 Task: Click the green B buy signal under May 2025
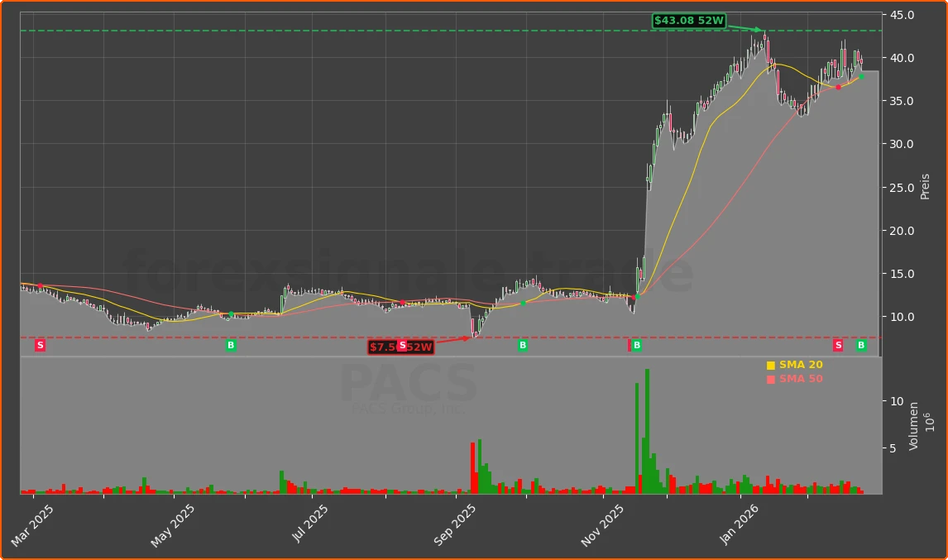[x=230, y=345]
